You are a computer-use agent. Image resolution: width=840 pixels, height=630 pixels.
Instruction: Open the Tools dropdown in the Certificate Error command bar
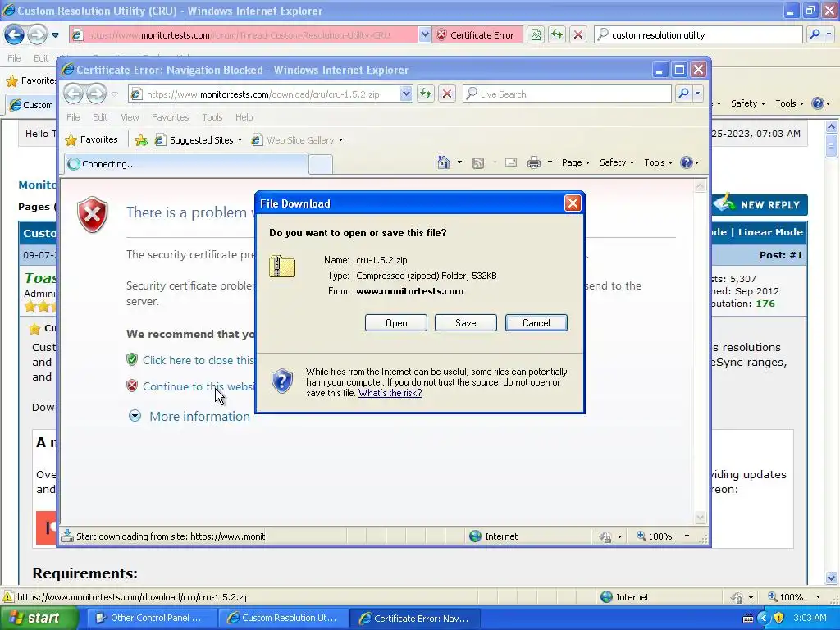tap(658, 162)
